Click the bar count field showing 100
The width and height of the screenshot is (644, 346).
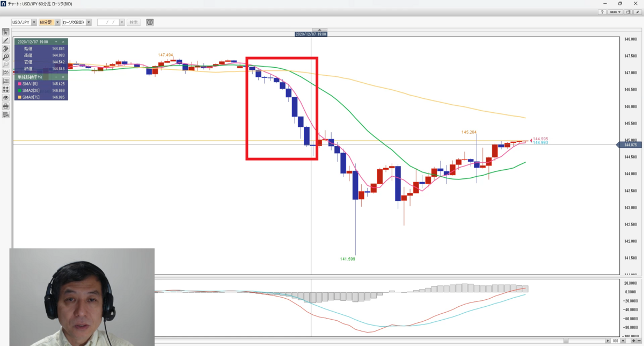[615, 341]
